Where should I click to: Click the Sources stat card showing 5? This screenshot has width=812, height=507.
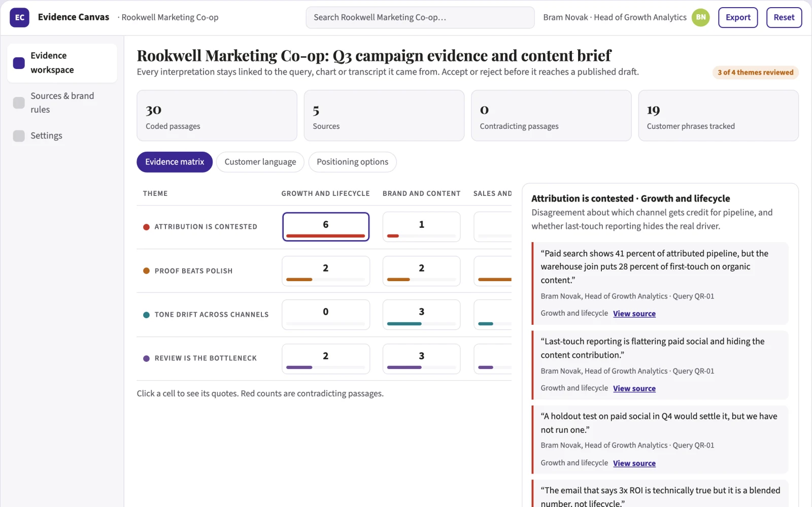tap(384, 116)
